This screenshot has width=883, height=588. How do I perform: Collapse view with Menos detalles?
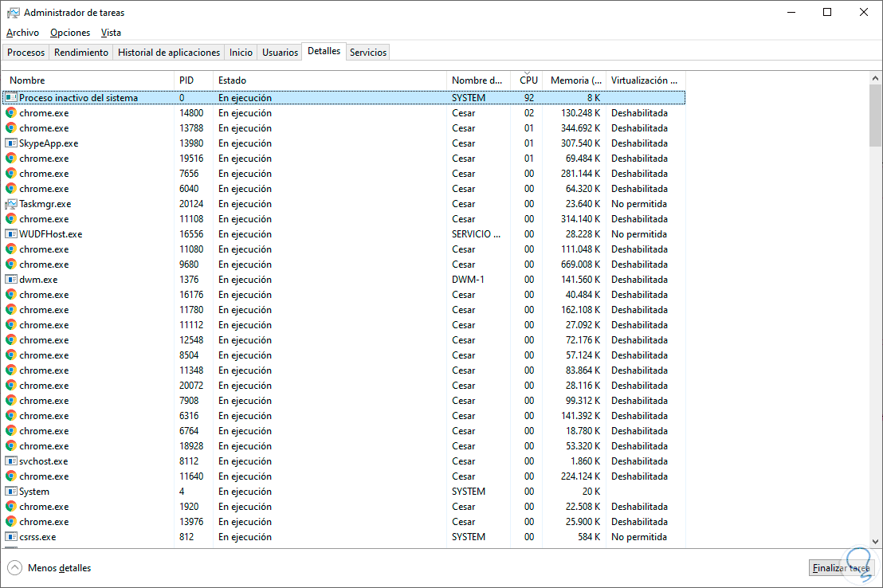[49, 568]
